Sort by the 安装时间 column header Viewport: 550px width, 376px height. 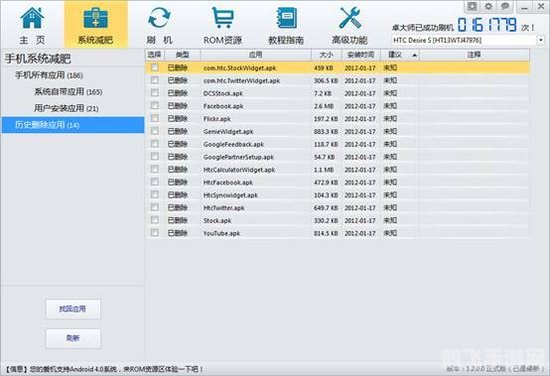361,55
